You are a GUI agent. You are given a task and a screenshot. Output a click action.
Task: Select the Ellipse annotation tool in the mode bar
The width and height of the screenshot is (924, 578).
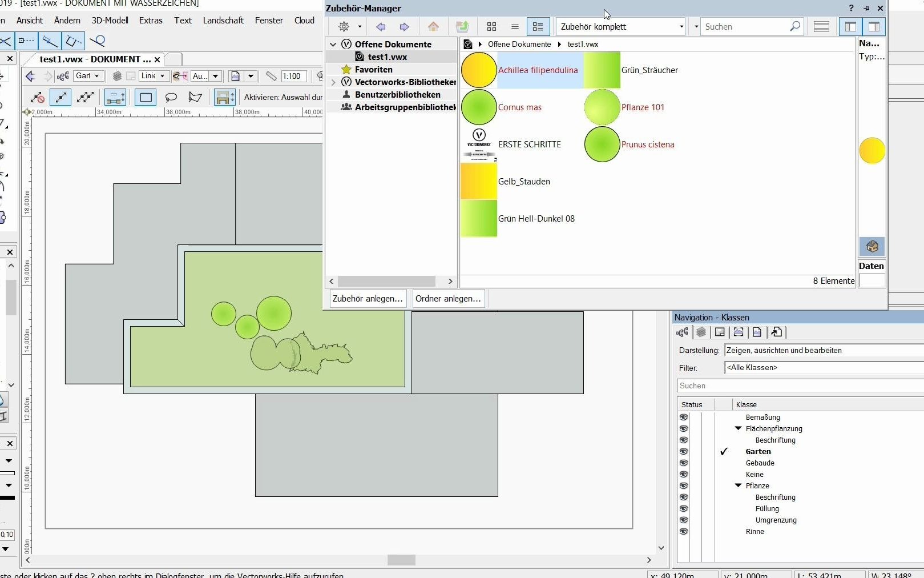171,97
